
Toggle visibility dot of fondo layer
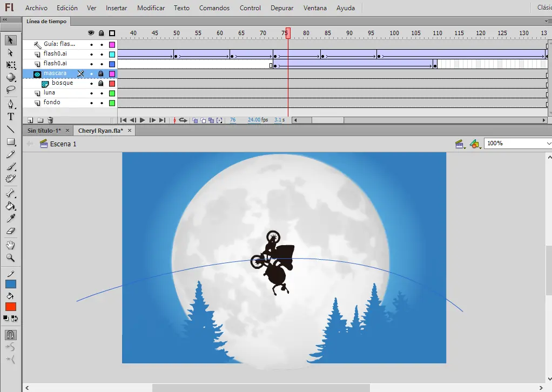91,103
